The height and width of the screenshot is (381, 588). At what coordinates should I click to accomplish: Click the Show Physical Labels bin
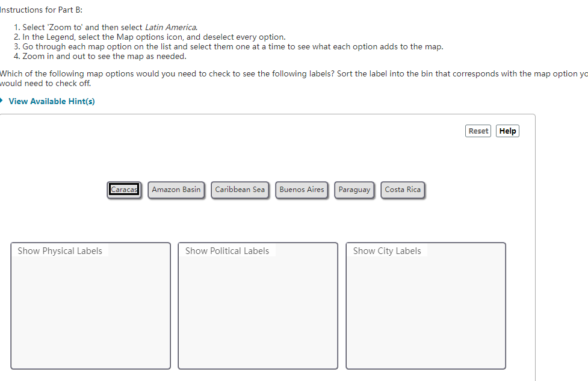click(x=90, y=307)
